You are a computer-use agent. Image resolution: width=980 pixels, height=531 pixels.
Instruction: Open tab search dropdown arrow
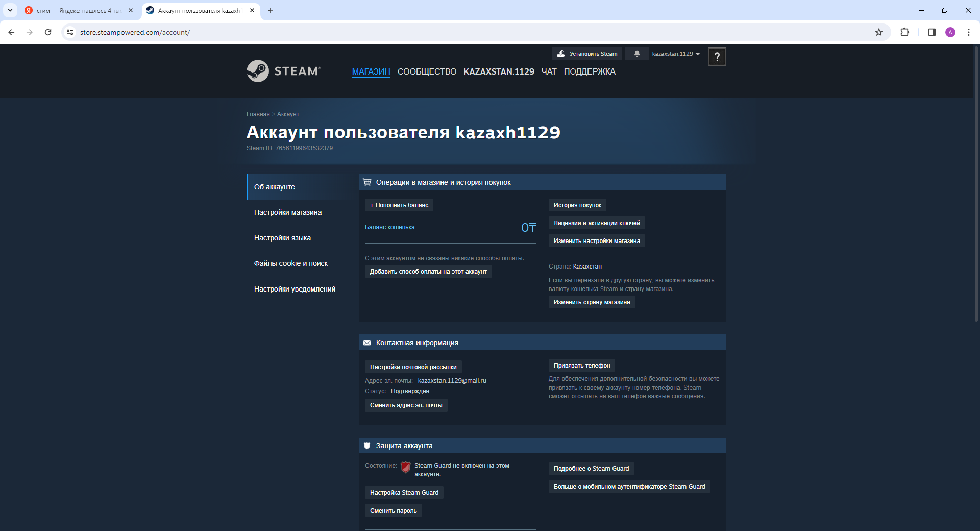click(10, 10)
